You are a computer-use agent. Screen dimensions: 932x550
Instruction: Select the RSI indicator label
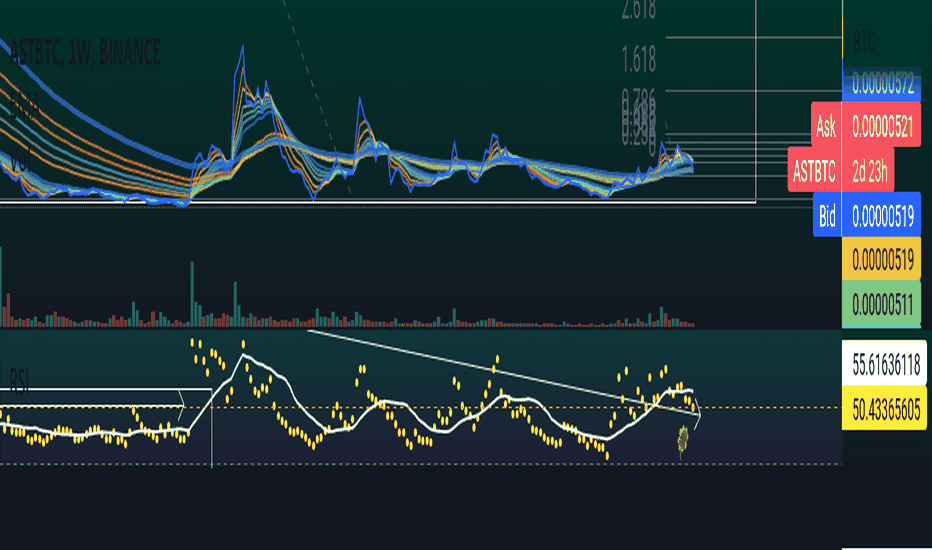pyautogui.click(x=19, y=381)
